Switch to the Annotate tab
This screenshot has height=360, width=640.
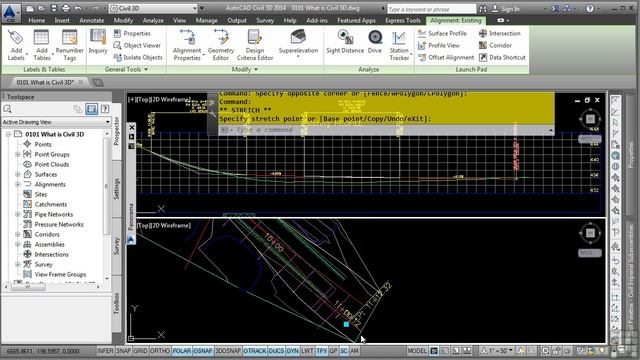[x=92, y=20]
